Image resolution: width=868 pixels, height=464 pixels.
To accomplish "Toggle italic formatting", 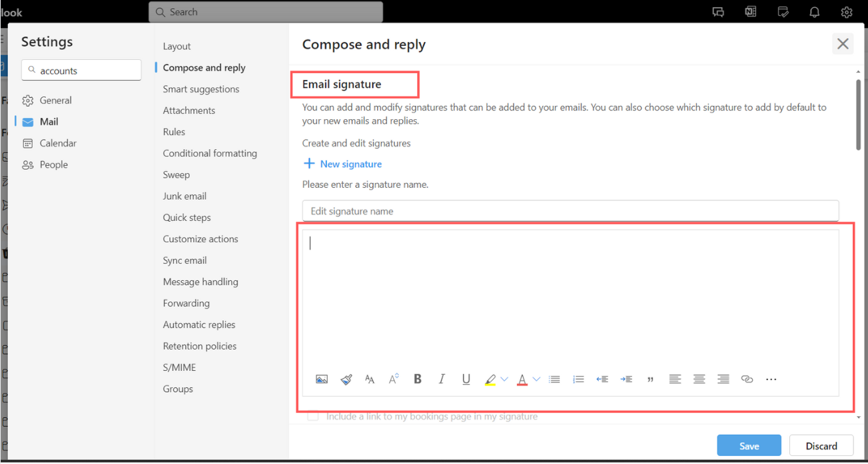I will 442,379.
